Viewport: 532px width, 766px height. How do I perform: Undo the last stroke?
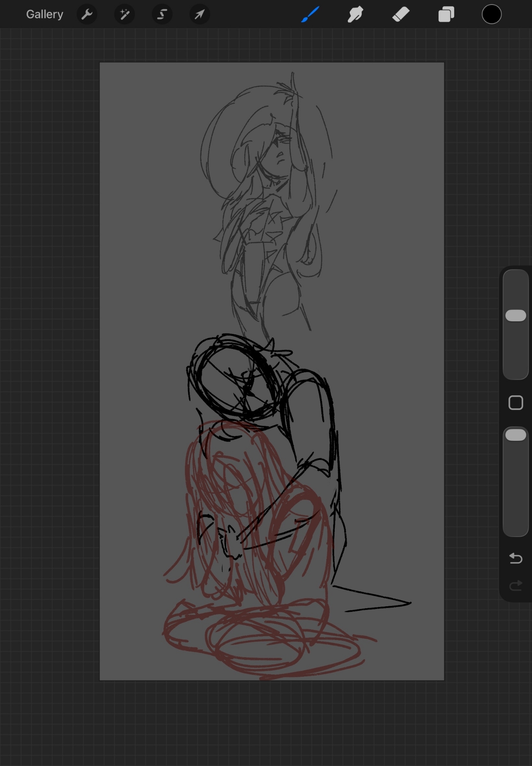(516, 558)
